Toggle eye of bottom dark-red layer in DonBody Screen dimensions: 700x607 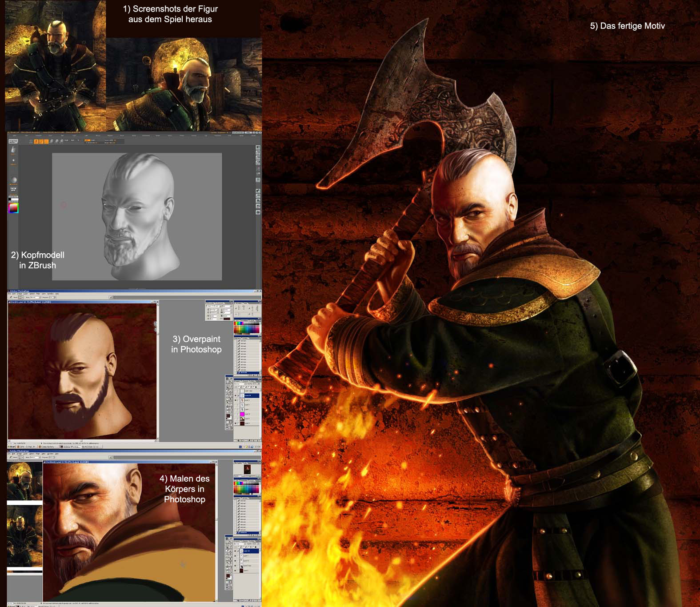[235, 571]
